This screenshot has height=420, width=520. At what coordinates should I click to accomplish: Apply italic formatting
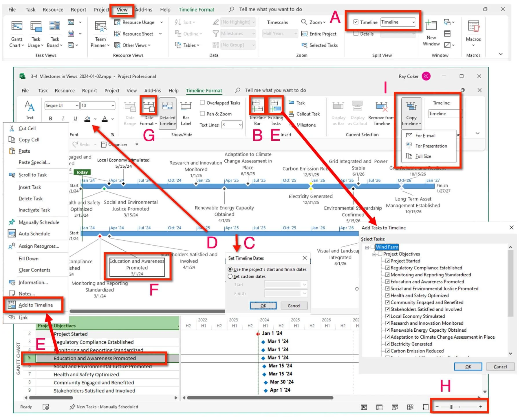(63, 118)
